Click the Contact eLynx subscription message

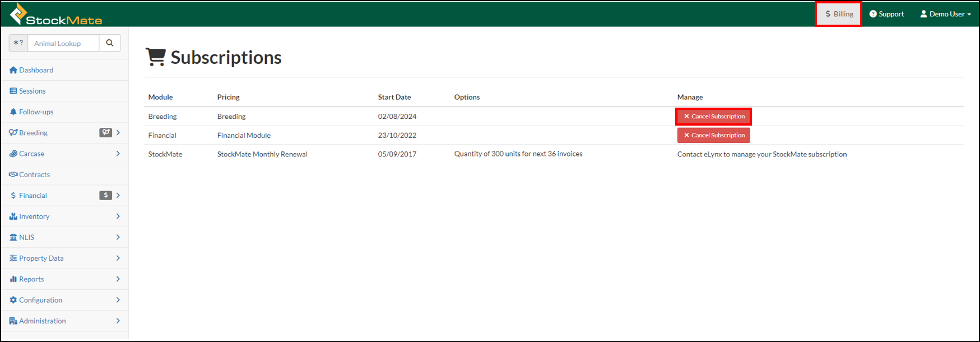(x=762, y=154)
